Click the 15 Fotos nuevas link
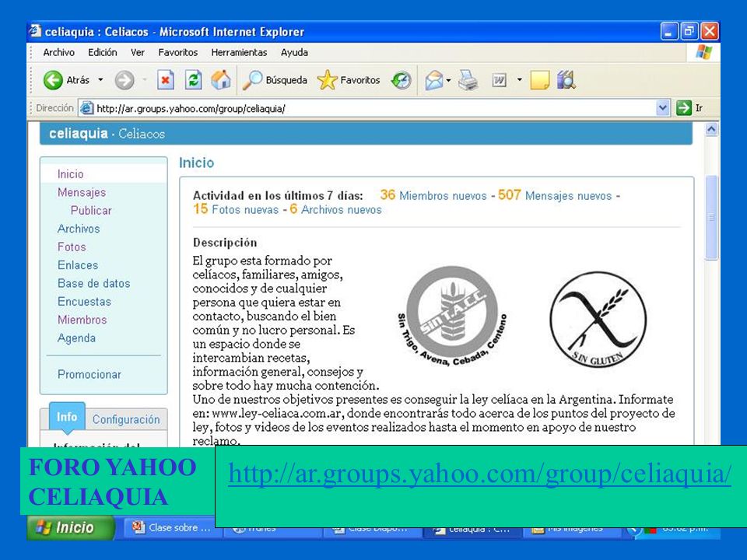 point(235,209)
